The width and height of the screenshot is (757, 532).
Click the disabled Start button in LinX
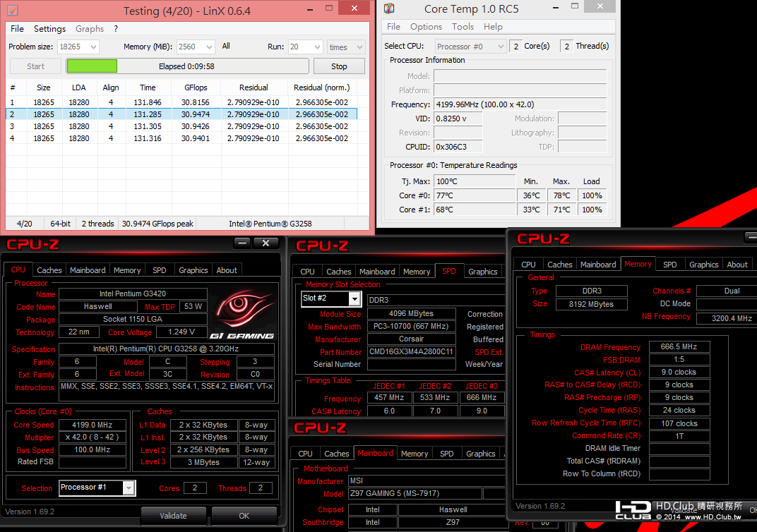(36, 66)
